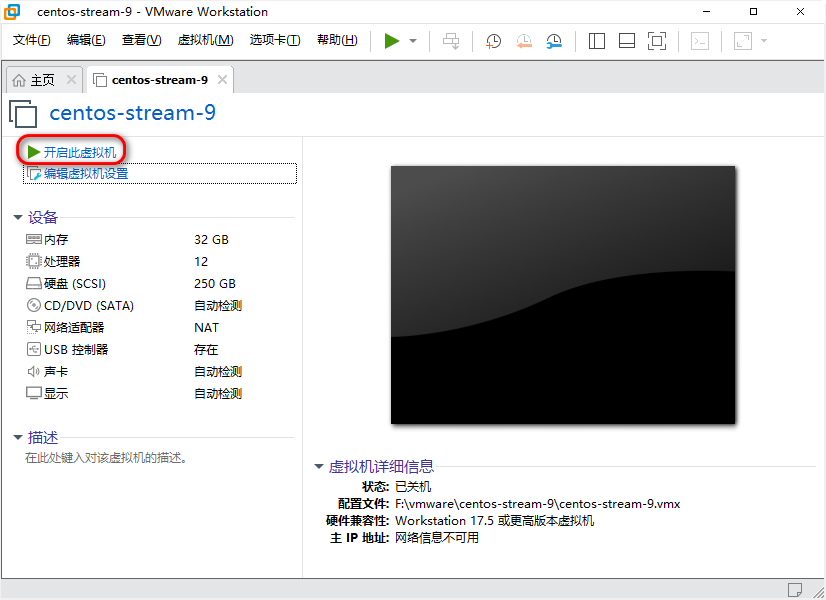Click the description field 在此处键入对该虚拟机的描述
826x600 pixels.
tap(106, 458)
